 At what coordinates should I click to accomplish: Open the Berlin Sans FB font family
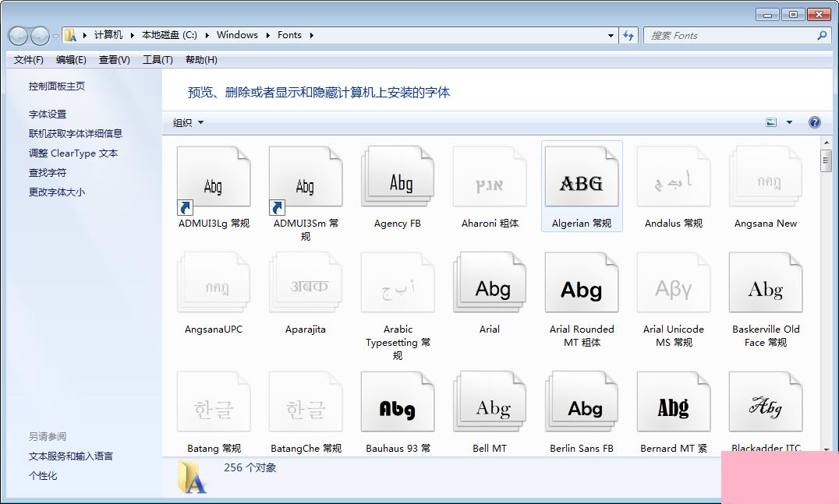pyautogui.click(x=582, y=402)
